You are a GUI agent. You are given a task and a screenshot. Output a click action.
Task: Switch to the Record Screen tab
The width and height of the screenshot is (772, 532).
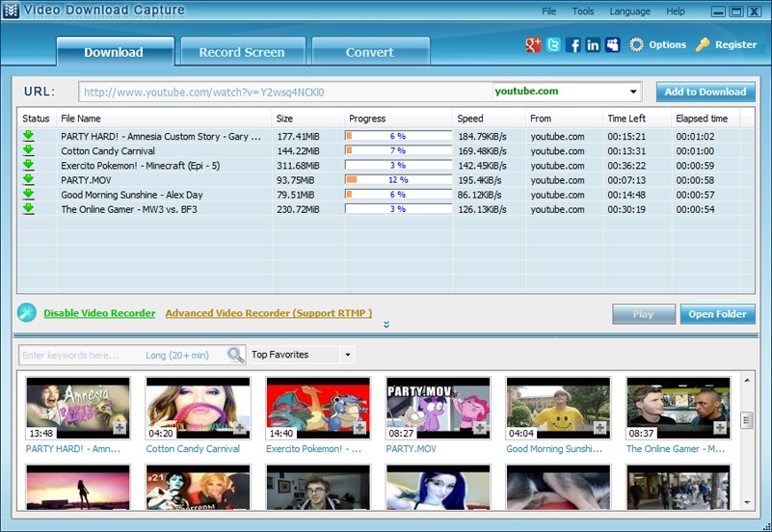coord(243,52)
